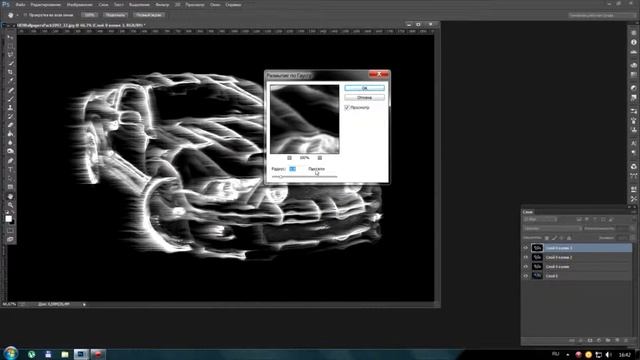Select the Hand tool in toolbox
The width and height of the screenshot is (640, 360).
click(x=11, y=196)
